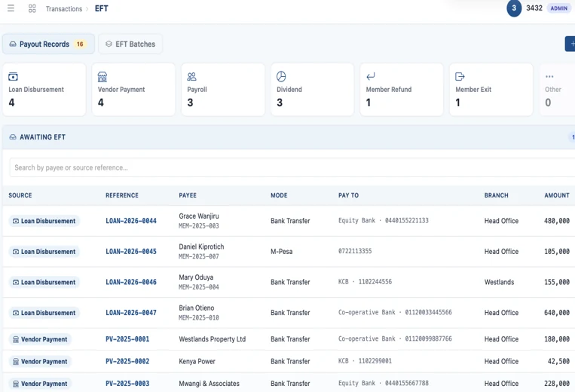575x392 pixels.
Task: Click the Dividend pie chart icon
Action: [x=281, y=76]
